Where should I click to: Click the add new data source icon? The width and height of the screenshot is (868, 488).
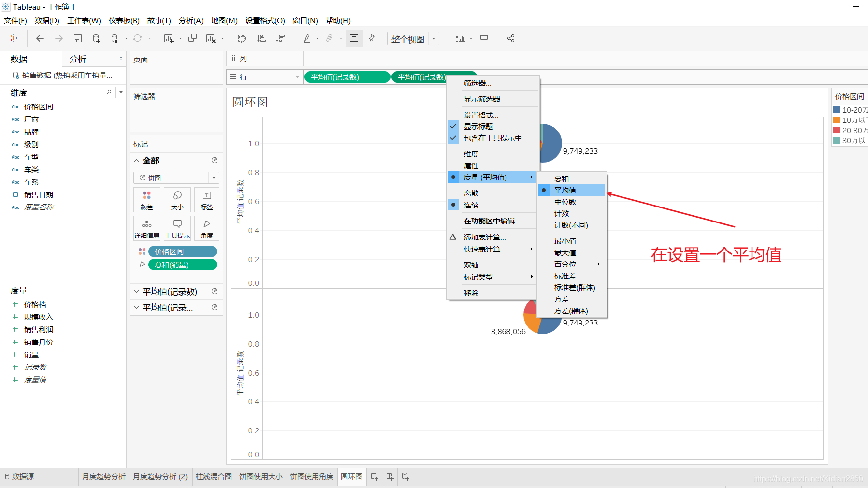96,38
